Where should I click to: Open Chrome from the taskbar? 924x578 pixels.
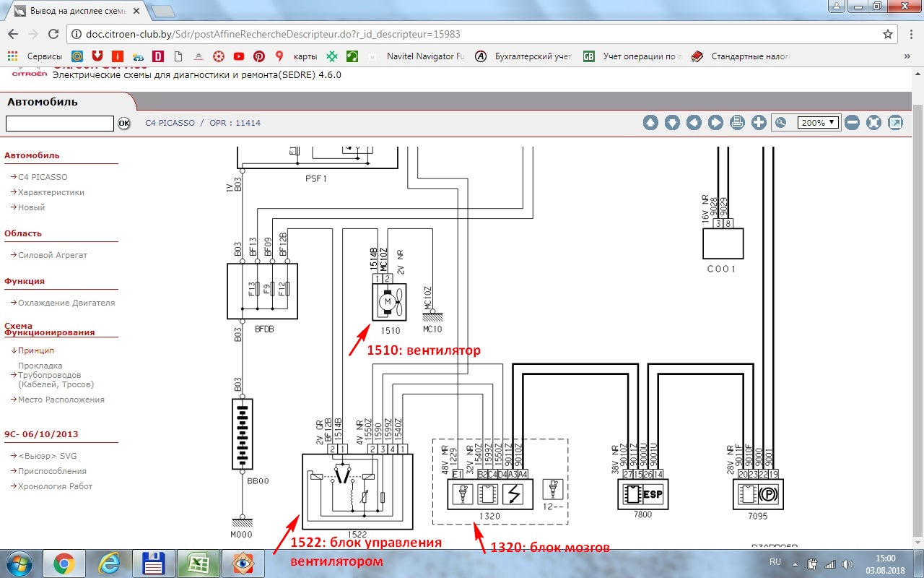(x=64, y=564)
